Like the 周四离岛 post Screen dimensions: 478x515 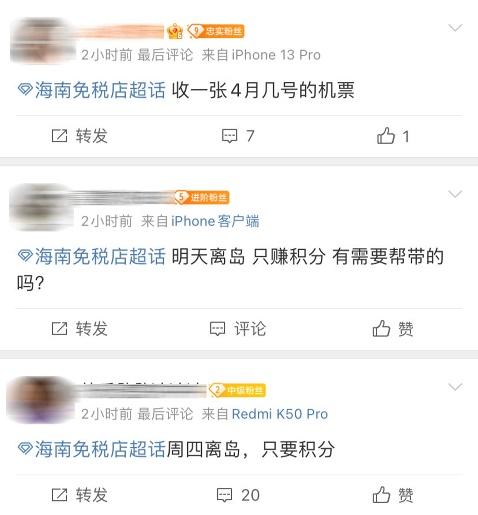tap(393, 495)
